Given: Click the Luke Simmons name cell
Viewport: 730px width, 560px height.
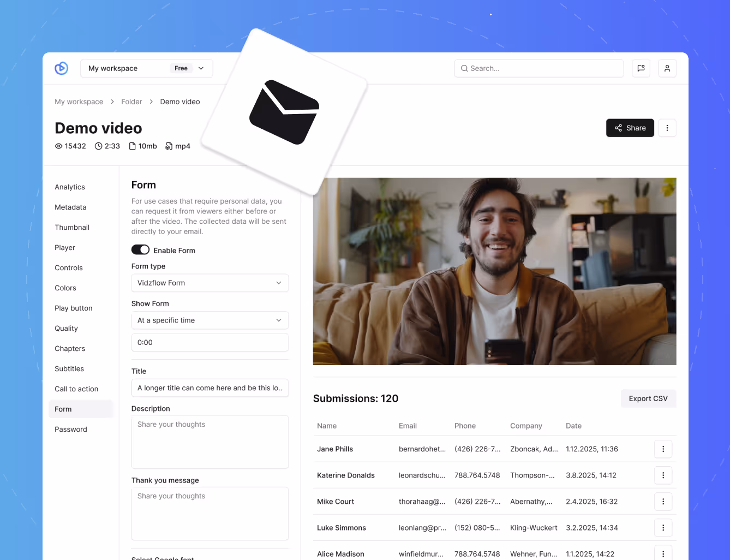Looking at the screenshot, I should [x=342, y=527].
